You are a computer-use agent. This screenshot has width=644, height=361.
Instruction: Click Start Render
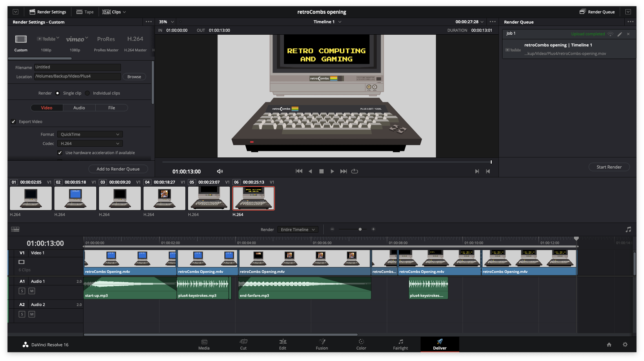point(609,167)
